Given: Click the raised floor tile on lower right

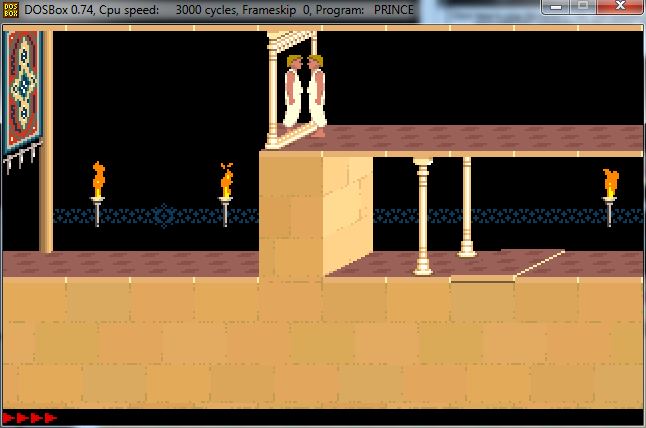Looking at the screenshot, I should [x=508, y=264].
